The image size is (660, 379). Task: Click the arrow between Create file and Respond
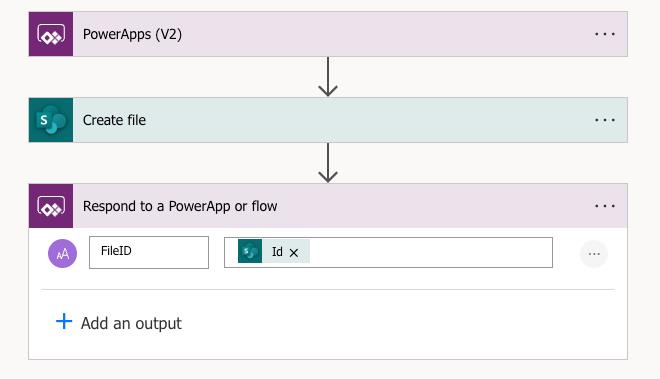coord(328,163)
